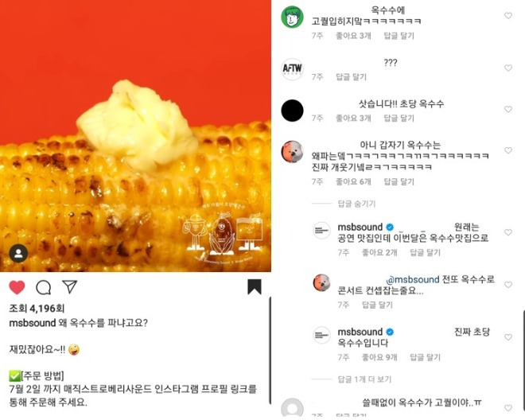Expand '답글 1개 더 보기' replies
525x420 pixels.
(x=364, y=379)
